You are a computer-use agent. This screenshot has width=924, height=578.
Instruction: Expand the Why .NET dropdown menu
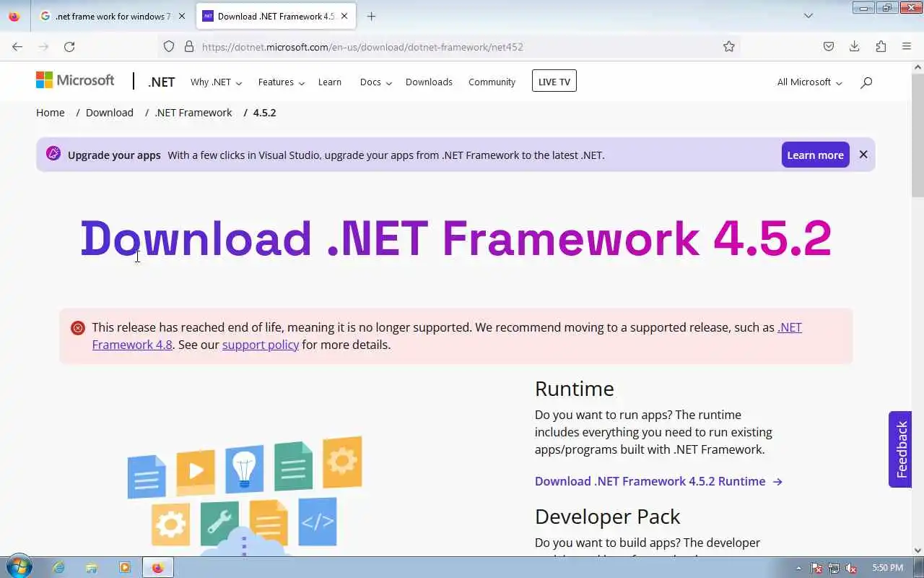click(216, 82)
